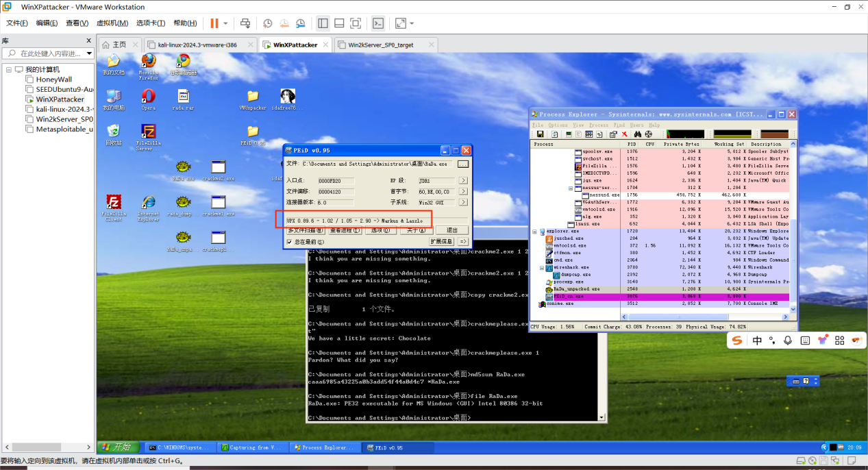Screen dimensions: 868x470
Task: Click PEiD subsystem arrow button
Action: (463, 202)
